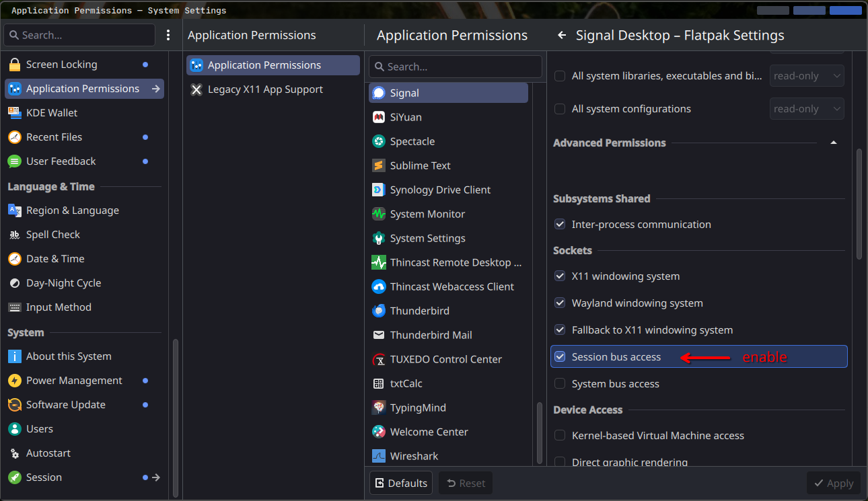Click the Spectacle app icon
The image size is (868, 501).
pos(378,141)
